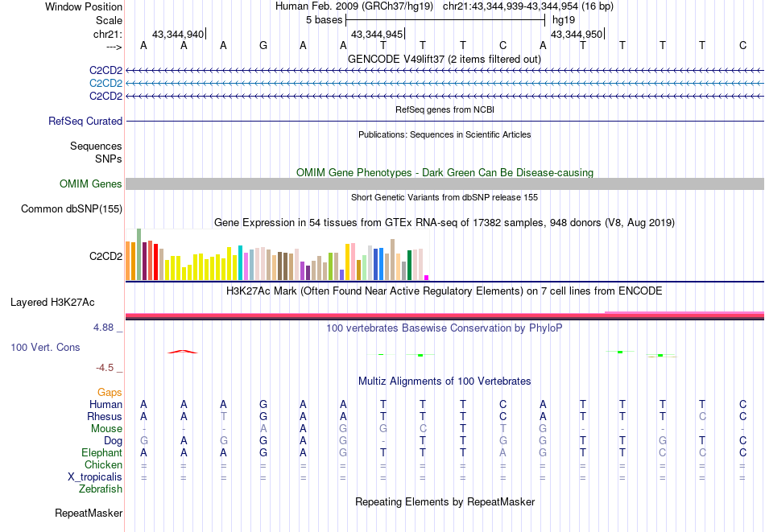
Task: Click the 43,344,950 ruler position
Action: 577,34
